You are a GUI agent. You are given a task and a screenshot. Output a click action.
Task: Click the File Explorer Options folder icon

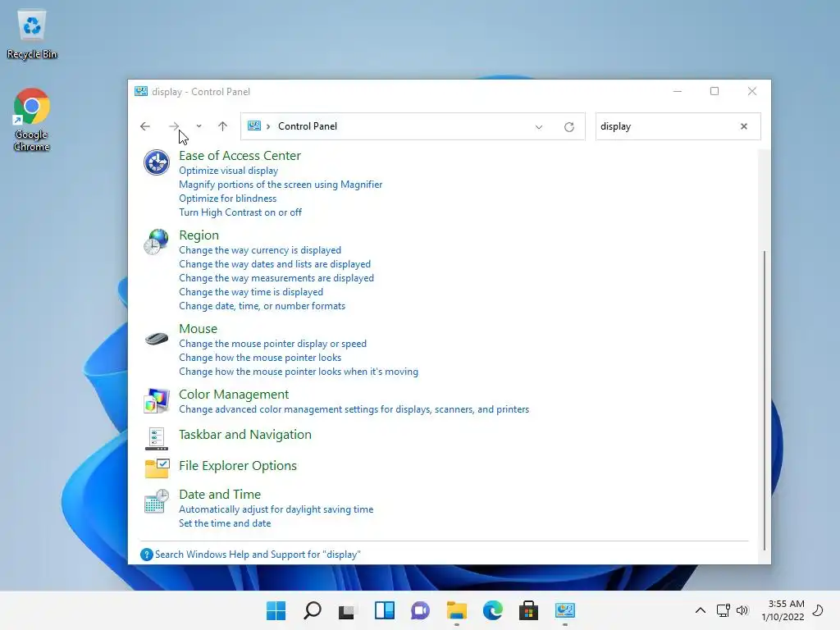click(157, 468)
